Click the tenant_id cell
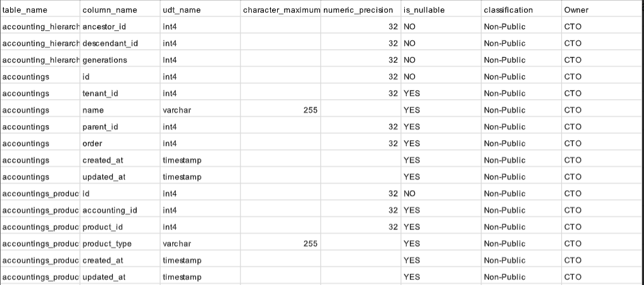 tap(120, 94)
